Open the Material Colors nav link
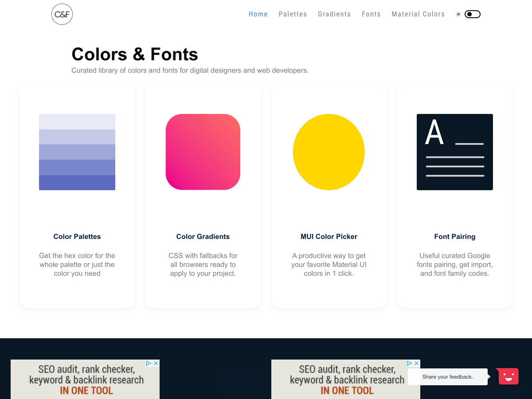Viewport: 532px width, 399px height. (x=418, y=14)
